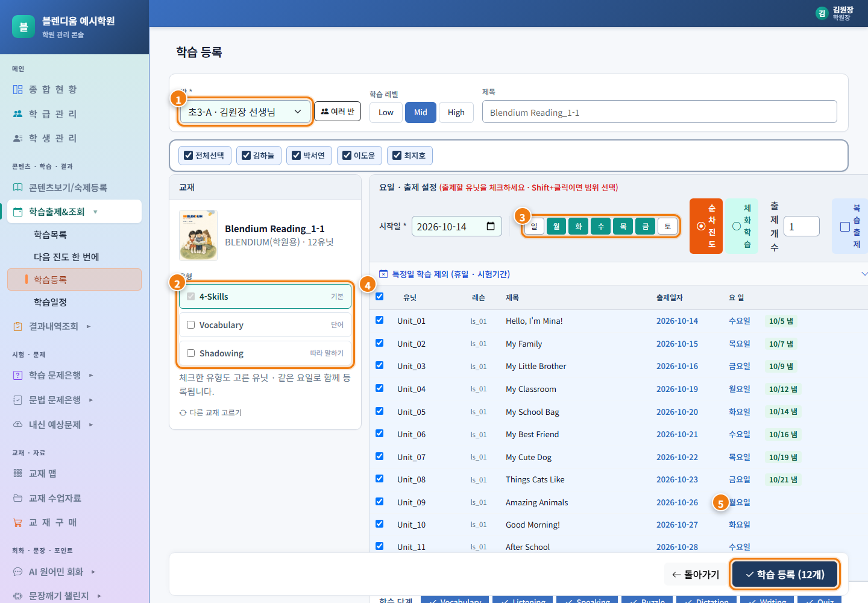
Task: Click the 교재 수업자료 folder icon
Action: pyautogui.click(x=18, y=498)
